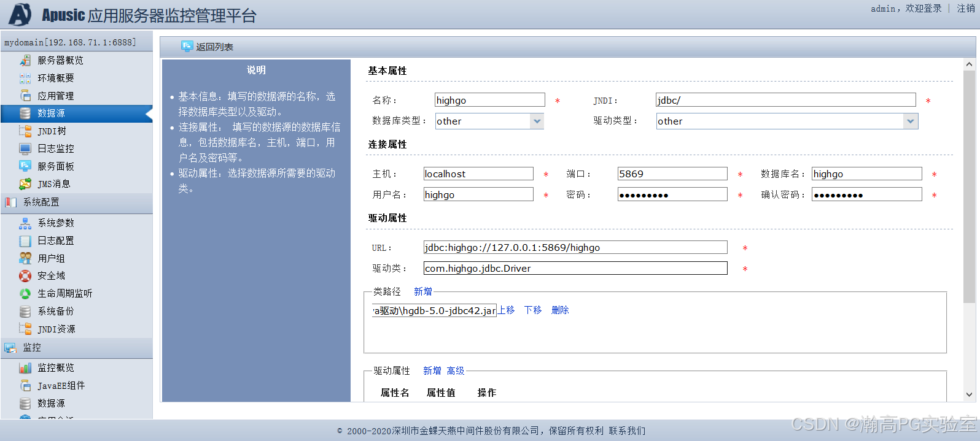
Task: Click the 服务器概览 sidebar icon
Action: pyautogui.click(x=25, y=60)
